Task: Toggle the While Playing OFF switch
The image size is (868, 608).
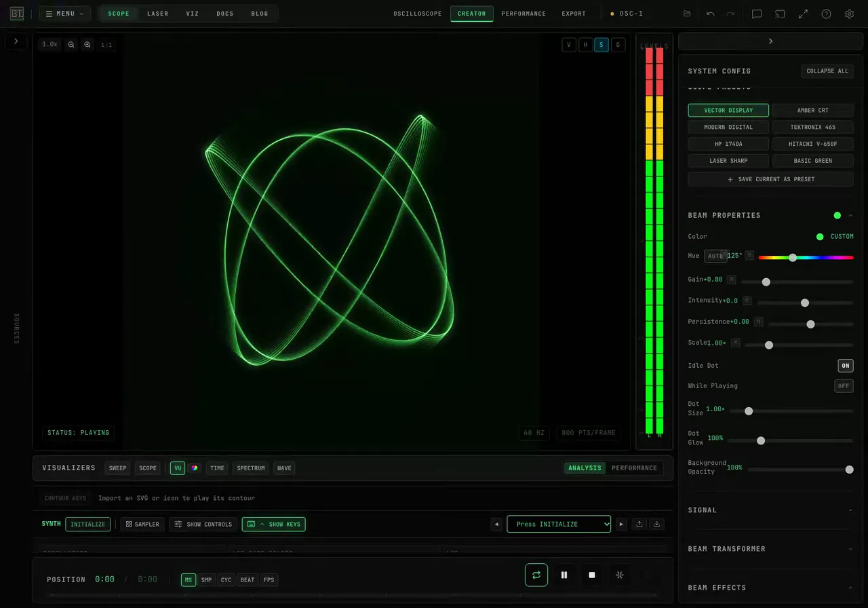Action: click(844, 385)
